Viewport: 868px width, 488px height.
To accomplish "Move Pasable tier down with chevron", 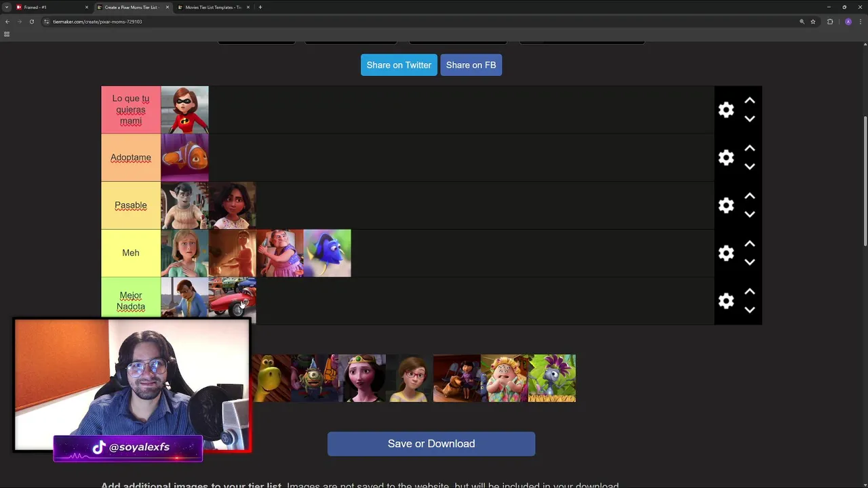I will click(x=749, y=214).
